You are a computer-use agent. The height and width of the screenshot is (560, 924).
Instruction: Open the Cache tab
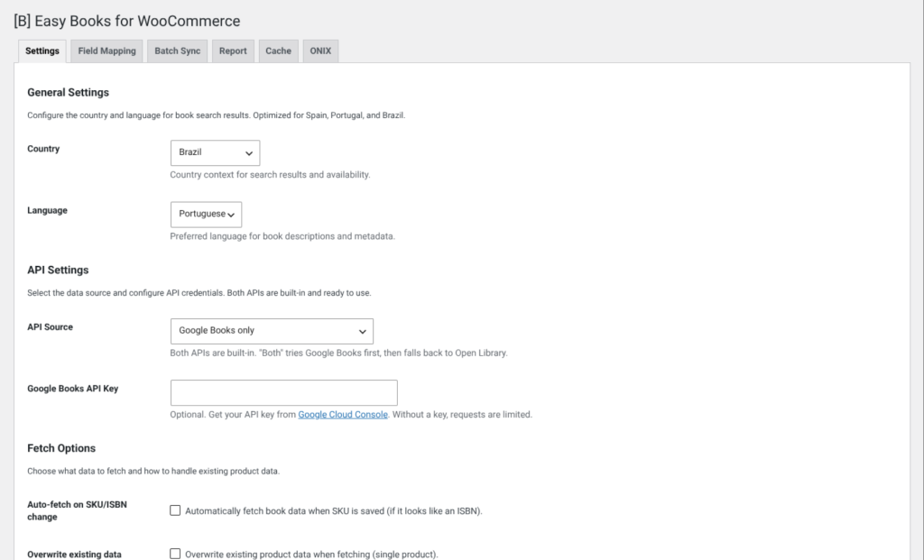click(x=278, y=51)
